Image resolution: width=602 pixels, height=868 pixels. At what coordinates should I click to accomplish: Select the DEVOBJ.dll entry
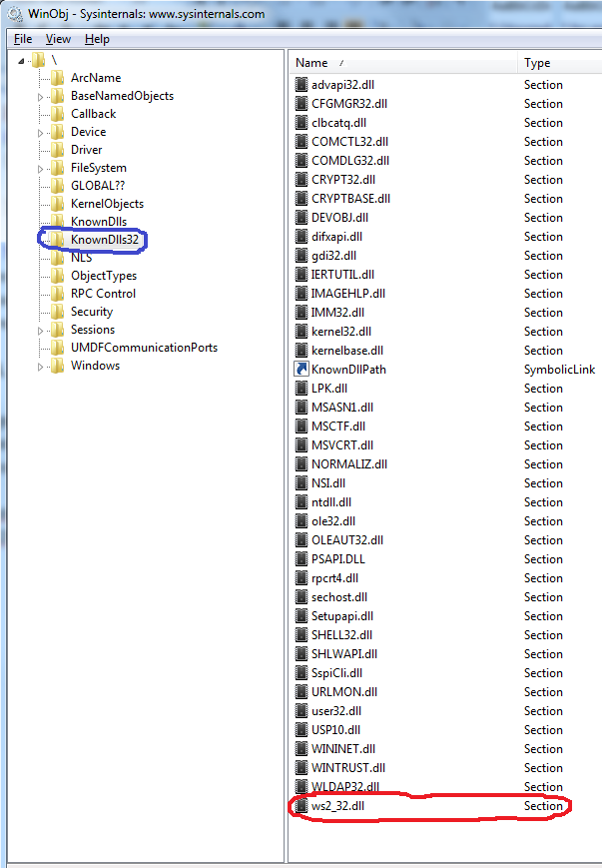coord(339,218)
